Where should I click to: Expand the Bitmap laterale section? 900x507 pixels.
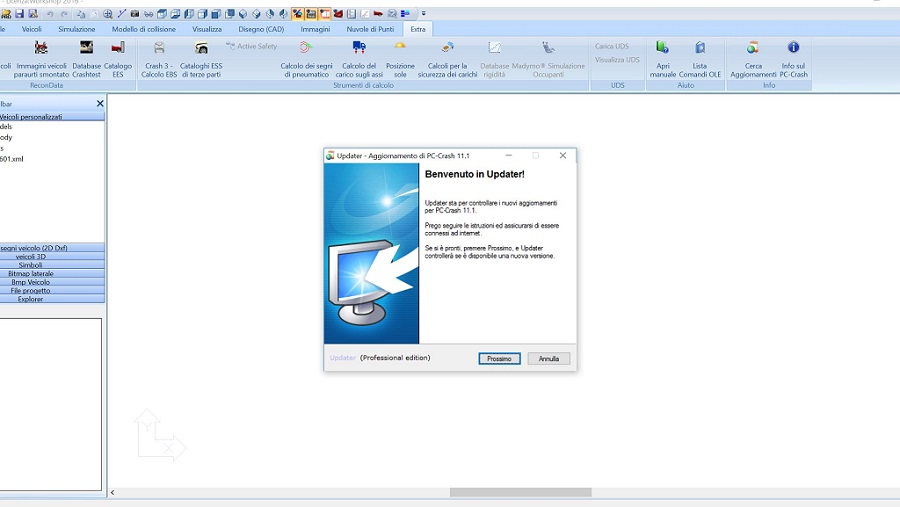52,274
